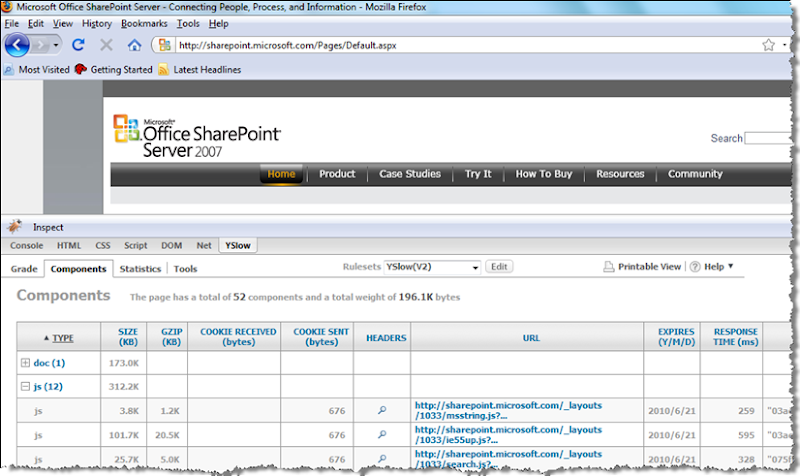Viewport: 800px width, 476px height.
Task: Open the Rulesets YSlow(V2) dropdown
Action: tap(433, 267)
